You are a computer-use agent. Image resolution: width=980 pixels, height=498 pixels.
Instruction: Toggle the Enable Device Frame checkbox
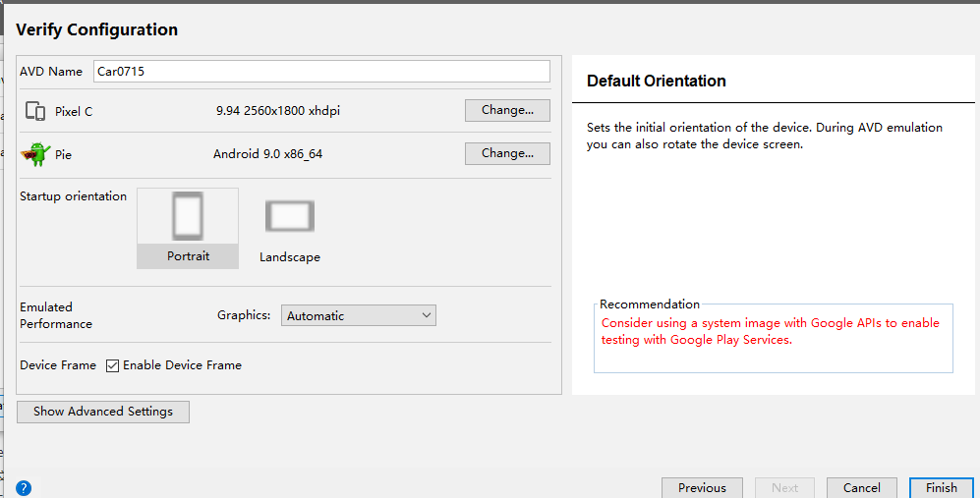pyautogui.click(x=112, y=365)
